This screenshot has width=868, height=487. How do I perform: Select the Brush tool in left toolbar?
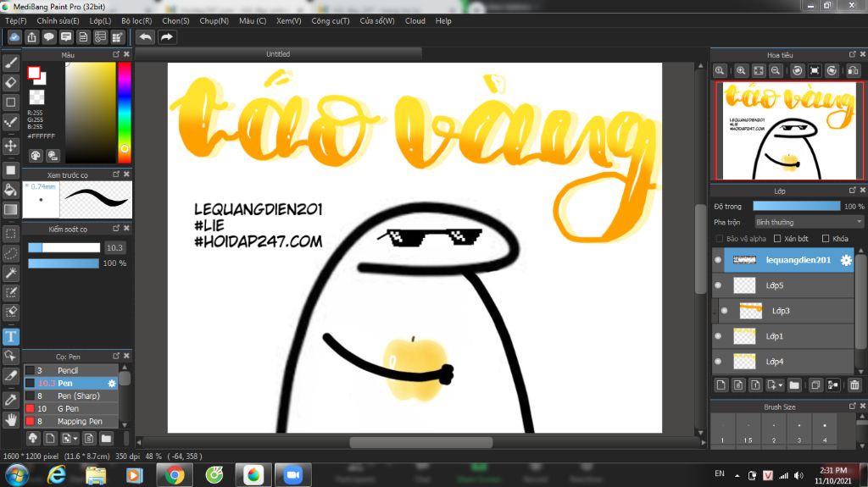(10, 63)
